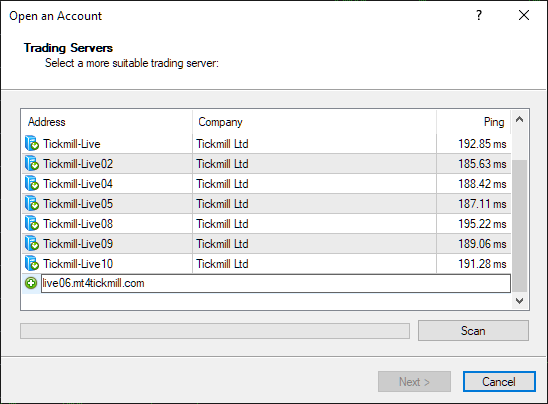Click the Tickmill-Live08 server icon
The height and width of the screenshot is (404, 548).
tap(32, 224)
